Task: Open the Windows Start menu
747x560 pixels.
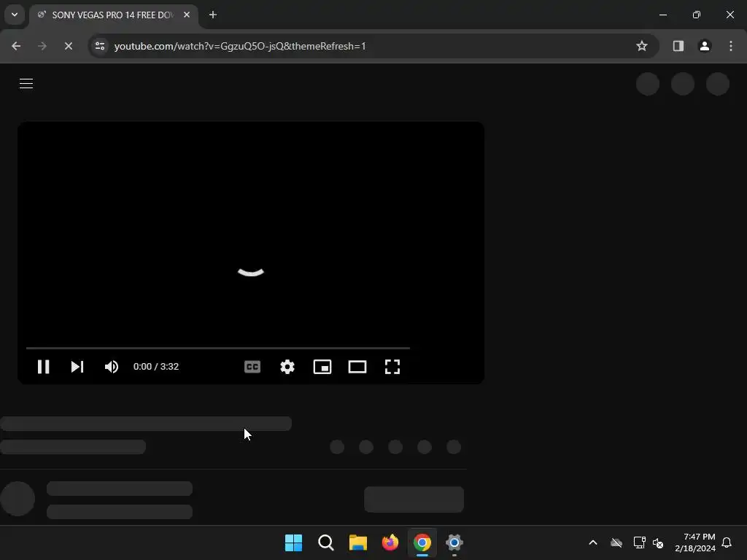Action: coord(293,542)
